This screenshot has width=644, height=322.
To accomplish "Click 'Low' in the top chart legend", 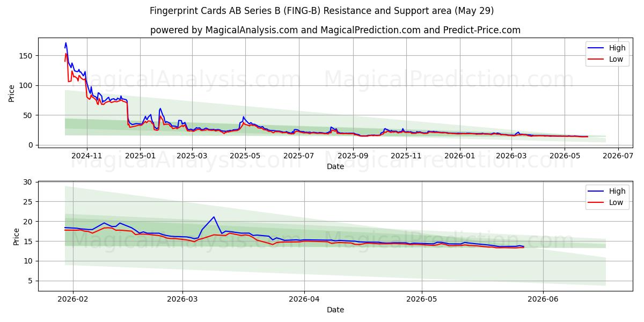I will tap(616, 60).
